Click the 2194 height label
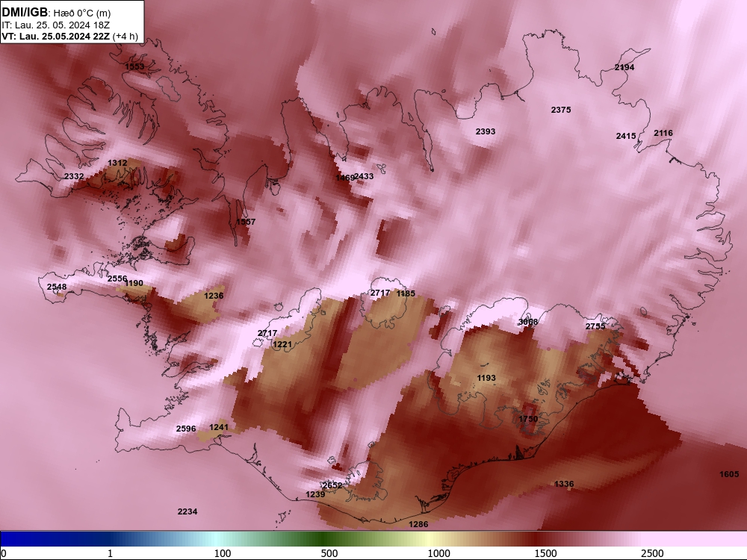 coord(624,68)
